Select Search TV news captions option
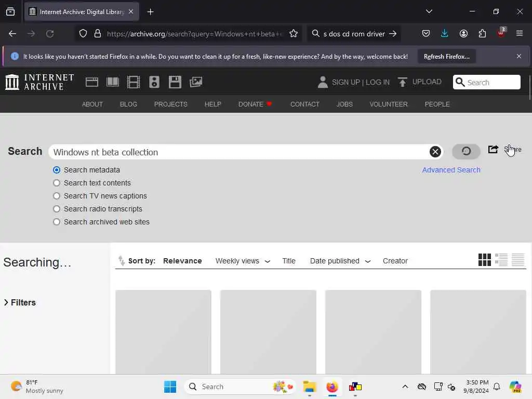The height and width of the screenshot is (399, 532). tap(57, 196)
